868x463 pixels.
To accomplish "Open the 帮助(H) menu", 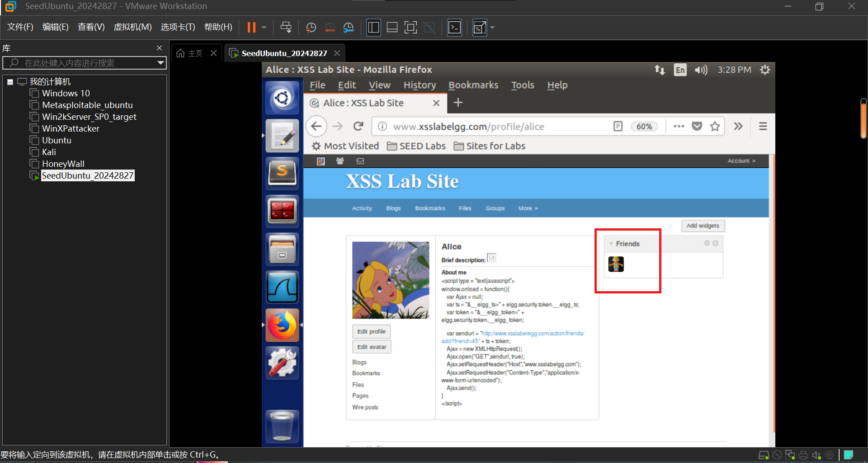I will click(218, 27).
